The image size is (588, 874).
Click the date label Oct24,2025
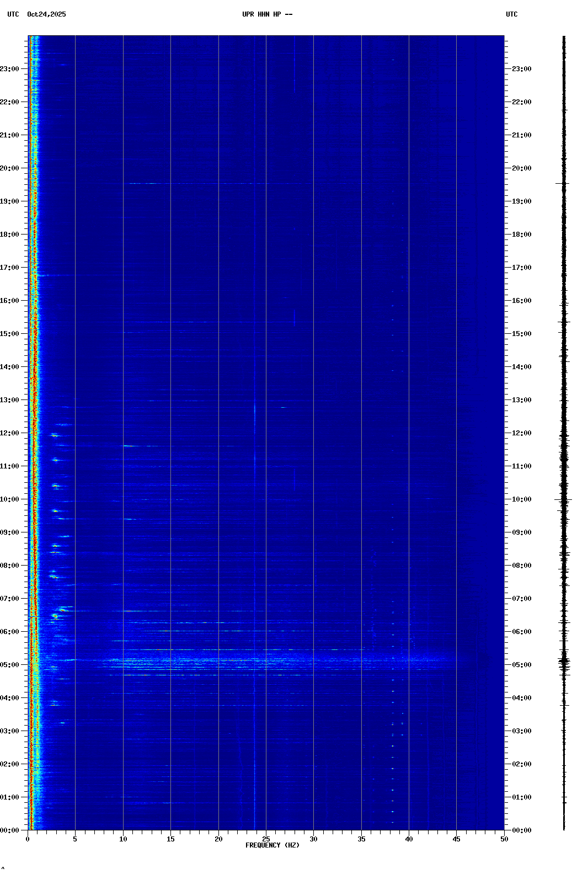[46, 14]
